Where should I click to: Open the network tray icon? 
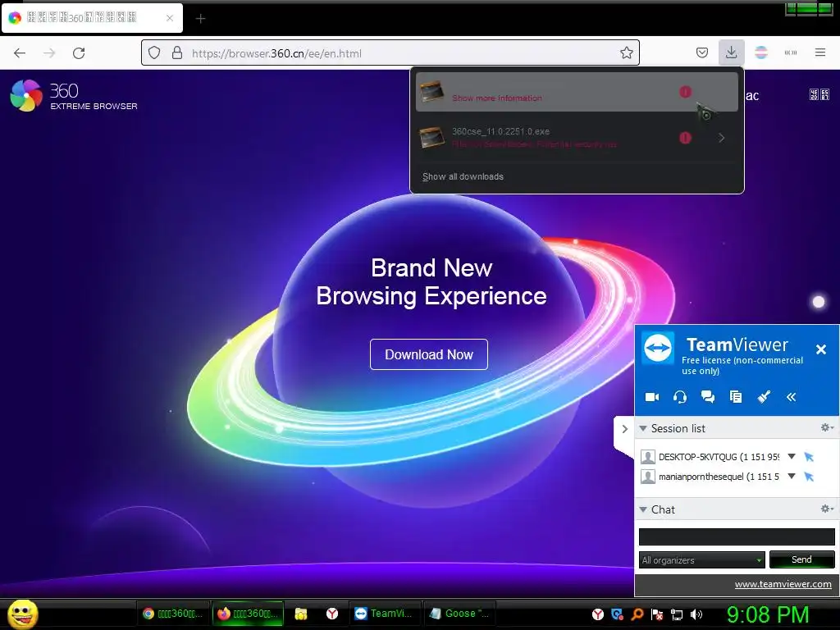(x=677, y=614)
